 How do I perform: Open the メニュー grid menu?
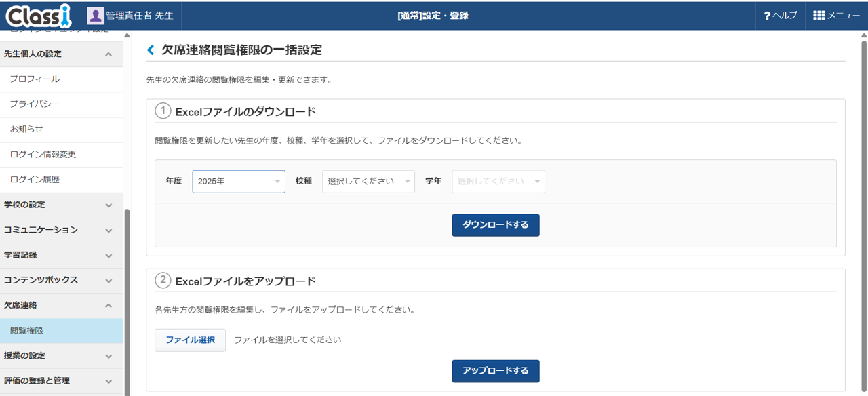836,15
